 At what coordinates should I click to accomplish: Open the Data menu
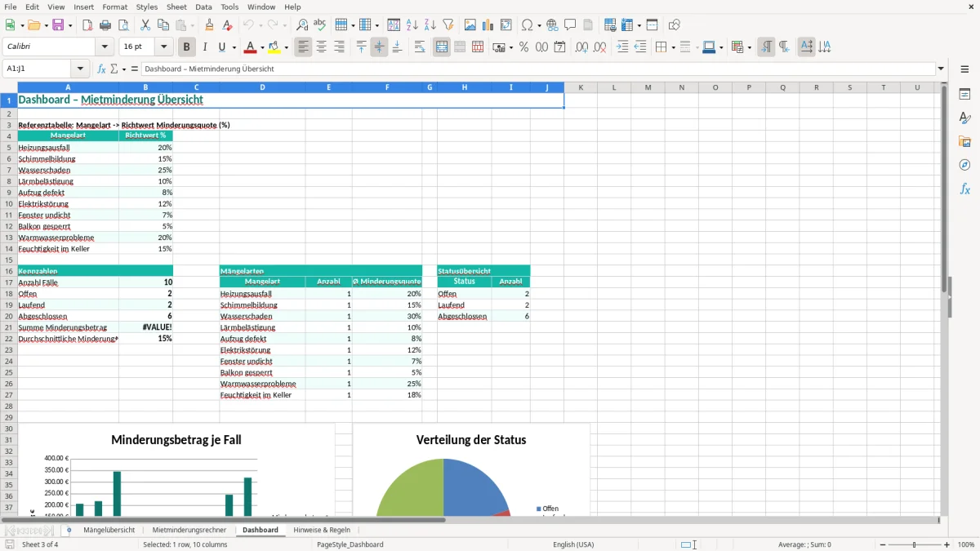(x=203, y=7)
